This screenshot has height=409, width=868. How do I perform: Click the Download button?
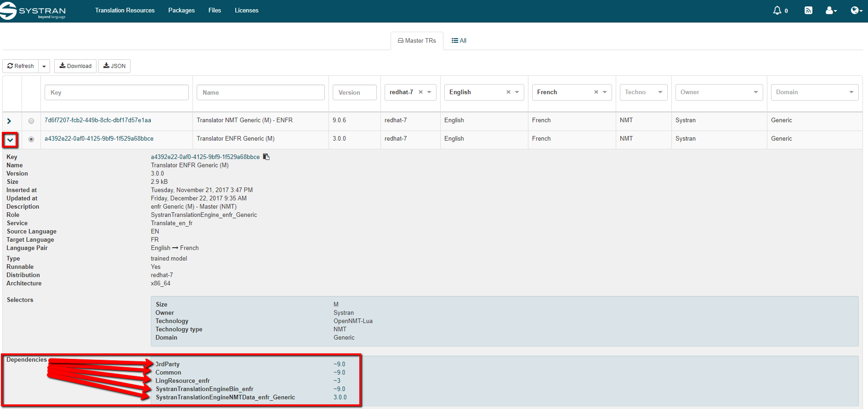75,66
